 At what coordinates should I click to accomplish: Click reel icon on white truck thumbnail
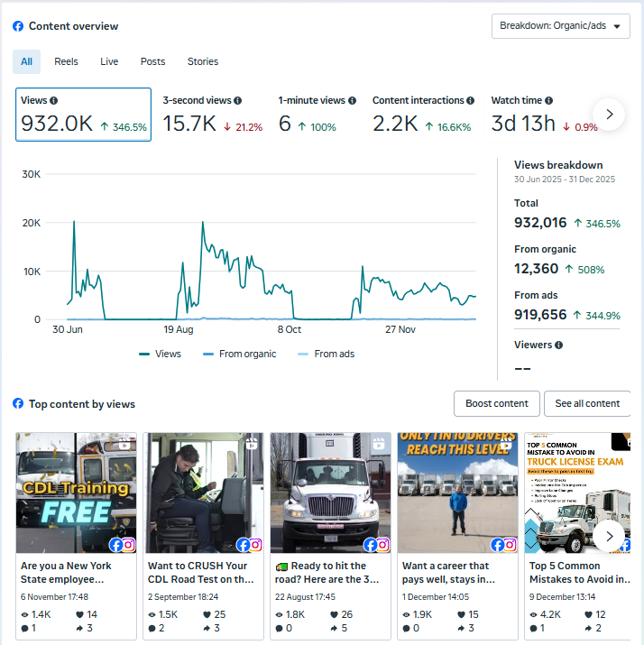click(379, 444)
